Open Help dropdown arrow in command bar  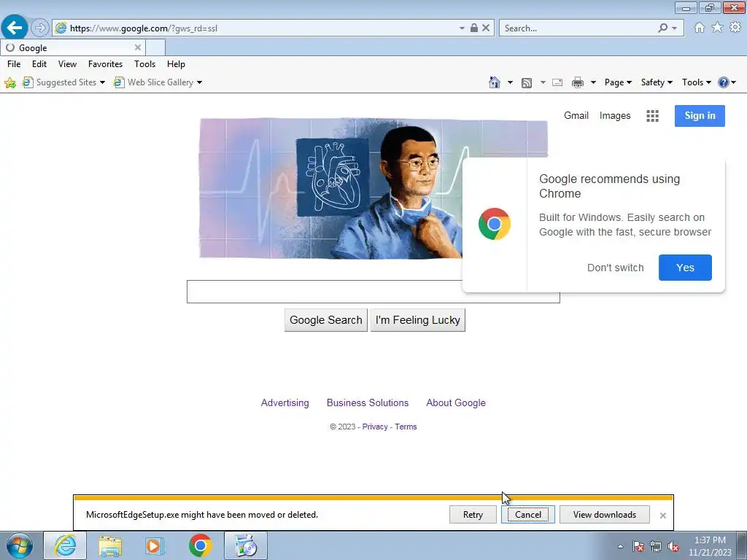tap(734, 82)
